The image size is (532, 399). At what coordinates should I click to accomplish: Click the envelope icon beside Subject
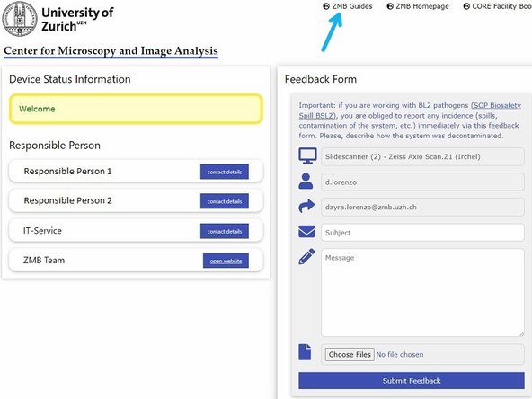(306, 231)
